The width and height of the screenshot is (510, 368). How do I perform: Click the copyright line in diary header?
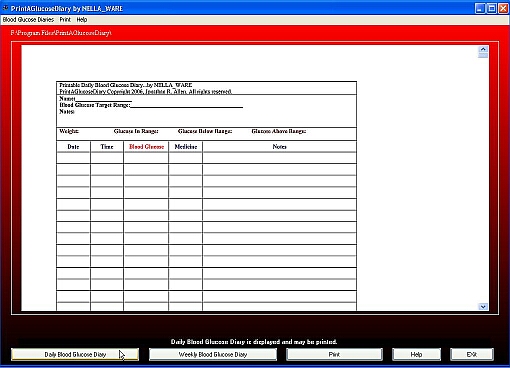click(x=146, y=91)
